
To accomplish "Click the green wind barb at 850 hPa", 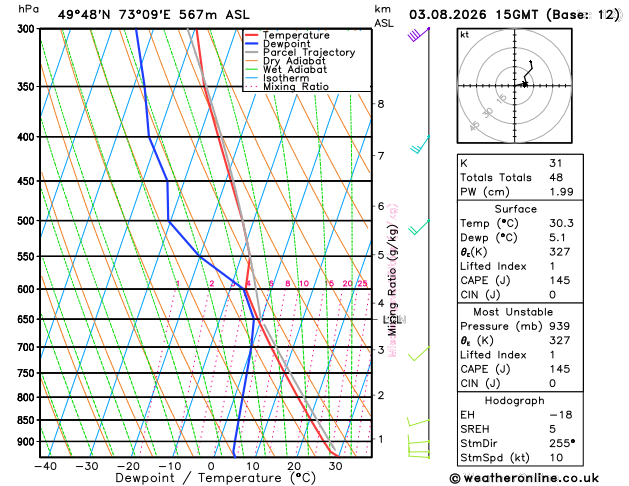I will 418,422.
